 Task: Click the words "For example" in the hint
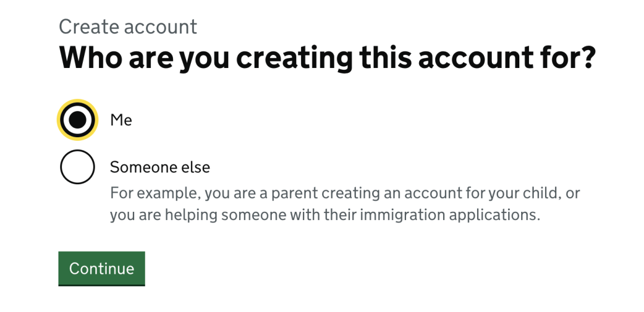coord(147,194)
